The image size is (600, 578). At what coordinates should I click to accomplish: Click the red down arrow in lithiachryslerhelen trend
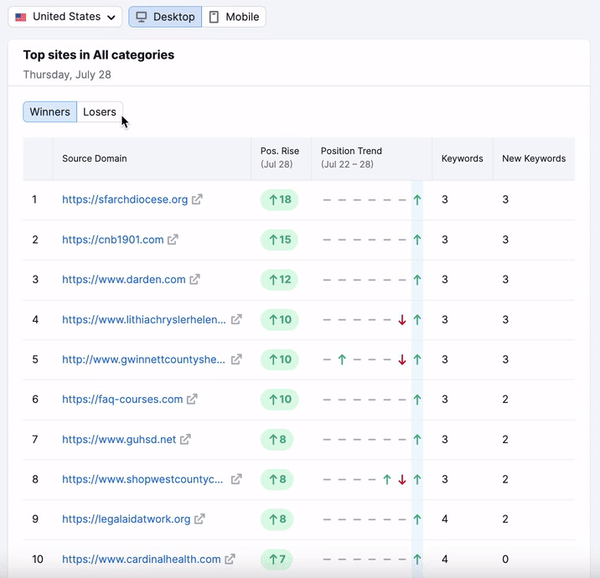[402, 319]
